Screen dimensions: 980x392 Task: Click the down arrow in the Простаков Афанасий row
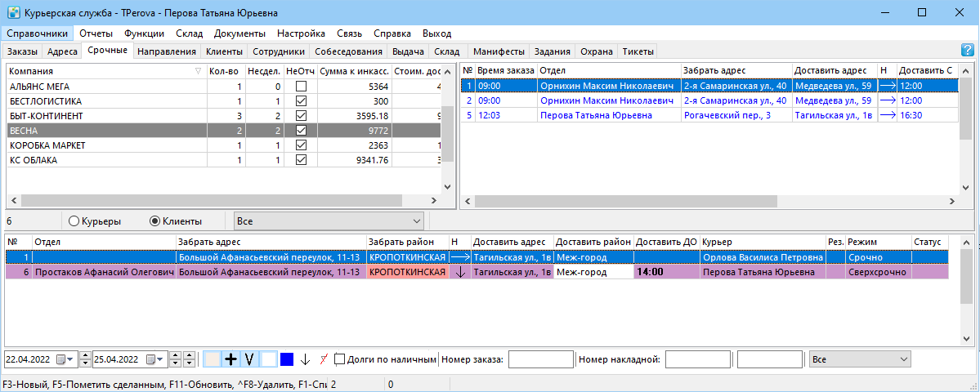[x=460, y=272]
